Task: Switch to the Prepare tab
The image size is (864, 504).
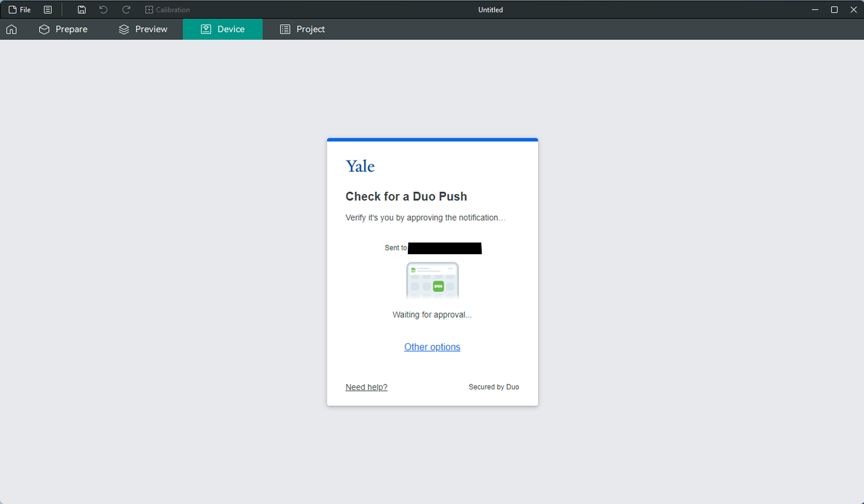Action: click(63, 29)
